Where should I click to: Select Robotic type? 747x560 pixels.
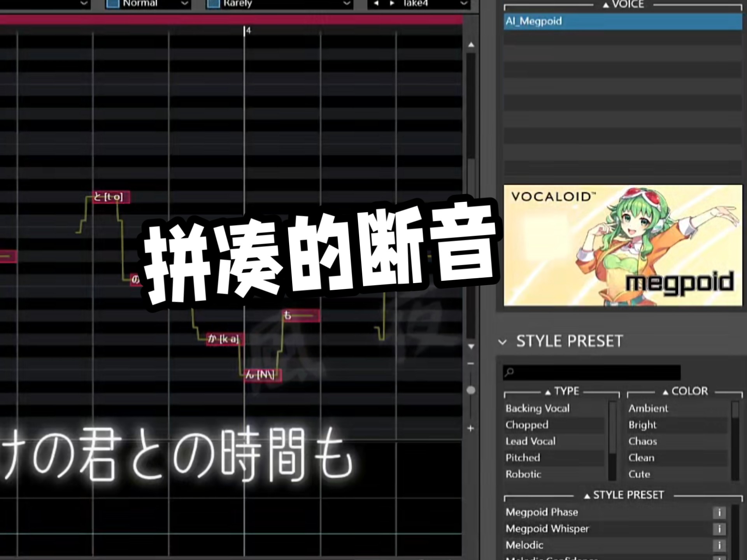tap(554, 474)
